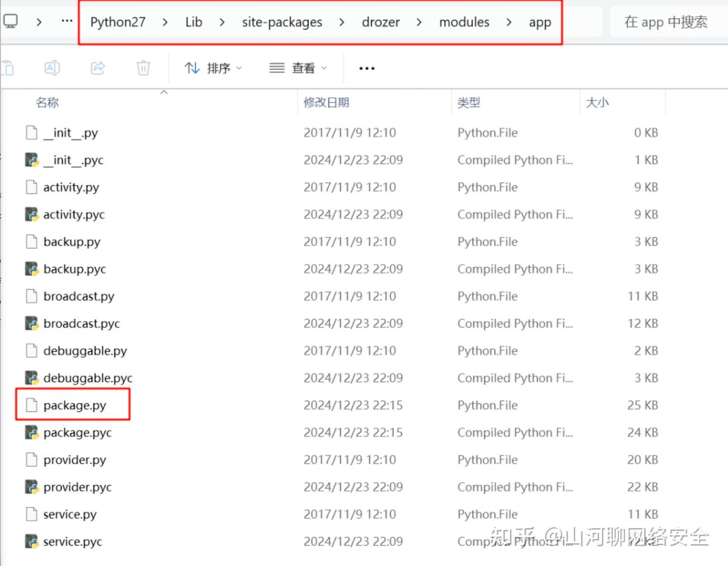Open the three-dot more options in toolbar
Viewport: 728px width, 566px height.
[367, 68]
